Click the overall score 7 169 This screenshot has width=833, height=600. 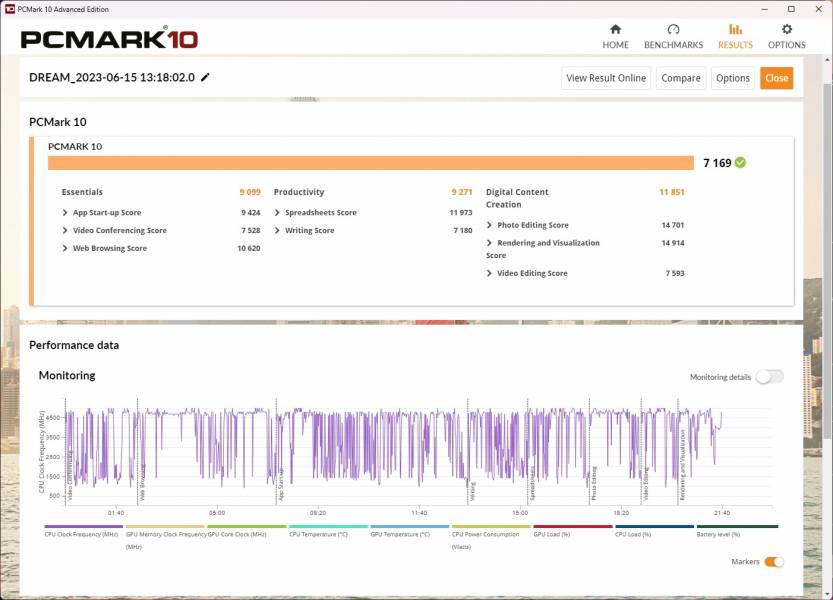point(717,163)
